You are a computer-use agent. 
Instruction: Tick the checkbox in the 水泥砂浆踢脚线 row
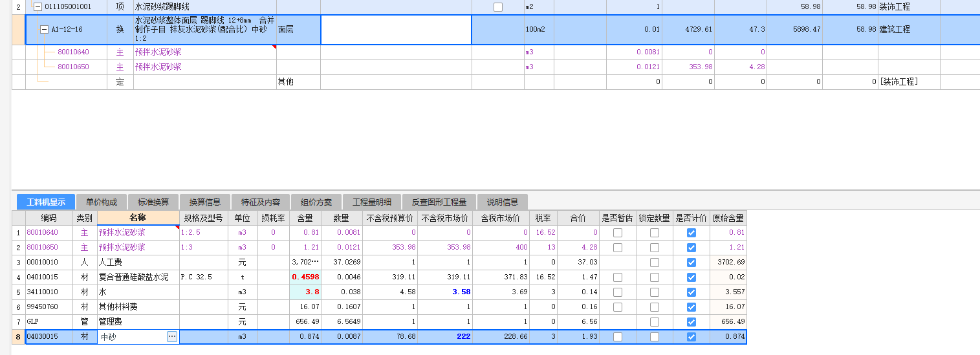(x=497, y=7)
